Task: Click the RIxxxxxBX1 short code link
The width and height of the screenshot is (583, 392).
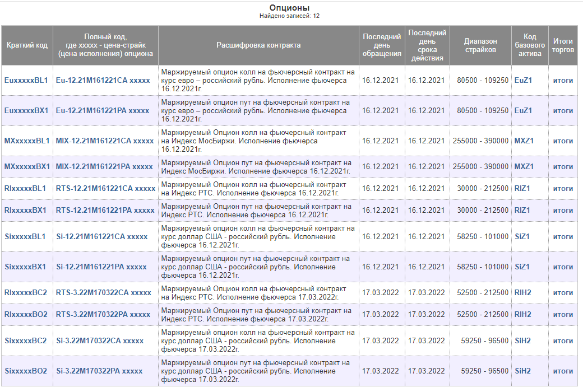Action: click(25, 210)
